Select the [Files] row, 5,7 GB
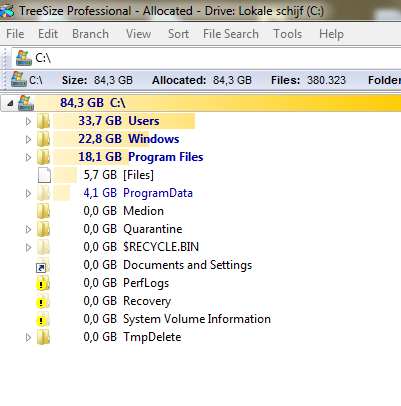This screenshot has width=401, height=406. pyautogui.click(x=103, y=175)
